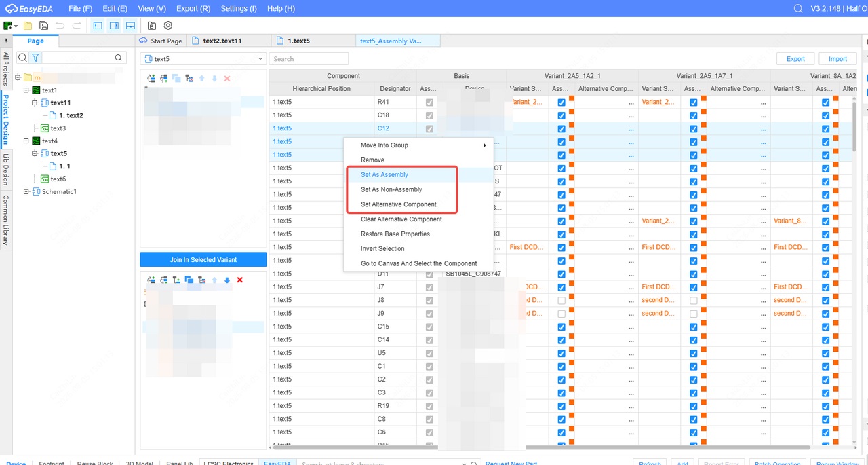This screenshot has width=868, height=465.
Task: Click the red delete X in upper list toolbar
Action: point(226,79)
